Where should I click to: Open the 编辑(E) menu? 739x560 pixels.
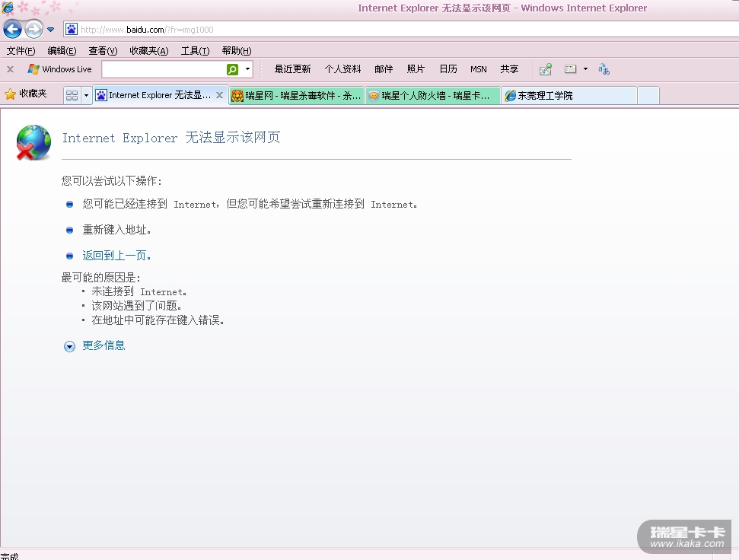coord(62,51)
